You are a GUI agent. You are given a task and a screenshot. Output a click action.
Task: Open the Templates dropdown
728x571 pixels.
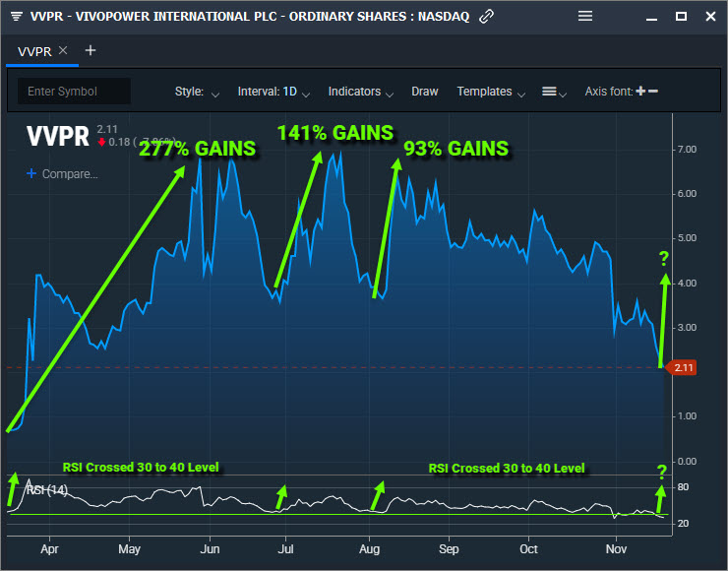[x=491, y=92]
